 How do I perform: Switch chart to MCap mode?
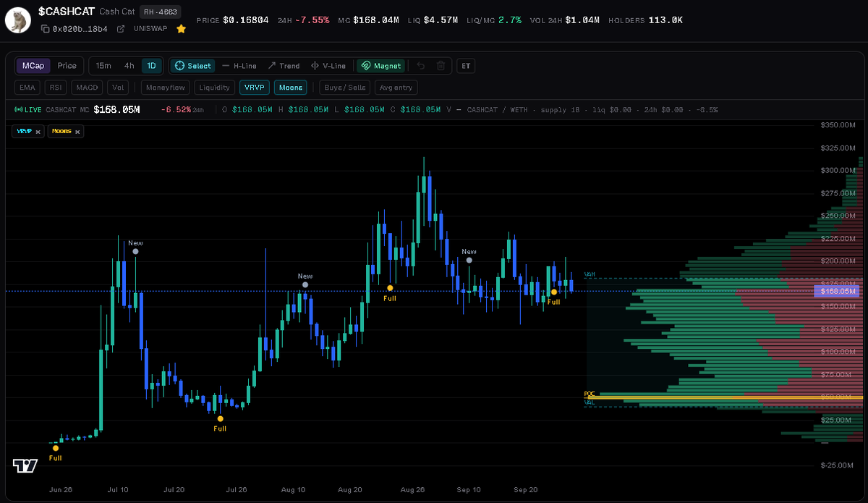(x=33, y=66)
